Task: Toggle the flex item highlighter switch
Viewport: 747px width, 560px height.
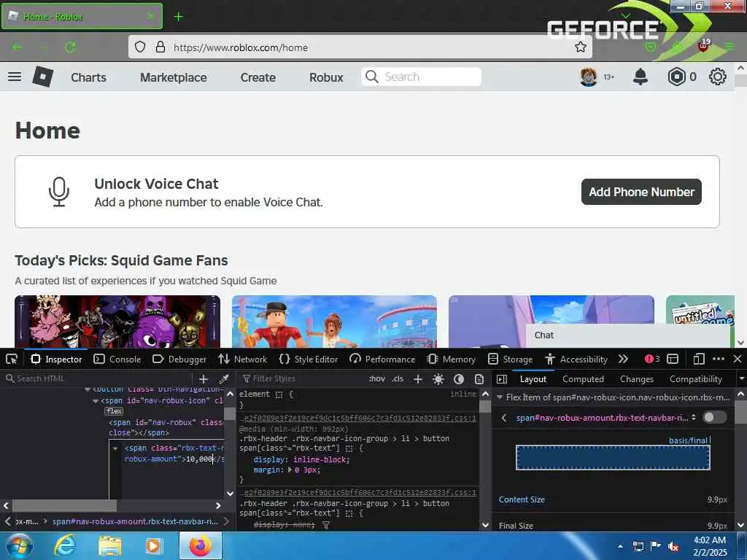Action: pos(715,418)
